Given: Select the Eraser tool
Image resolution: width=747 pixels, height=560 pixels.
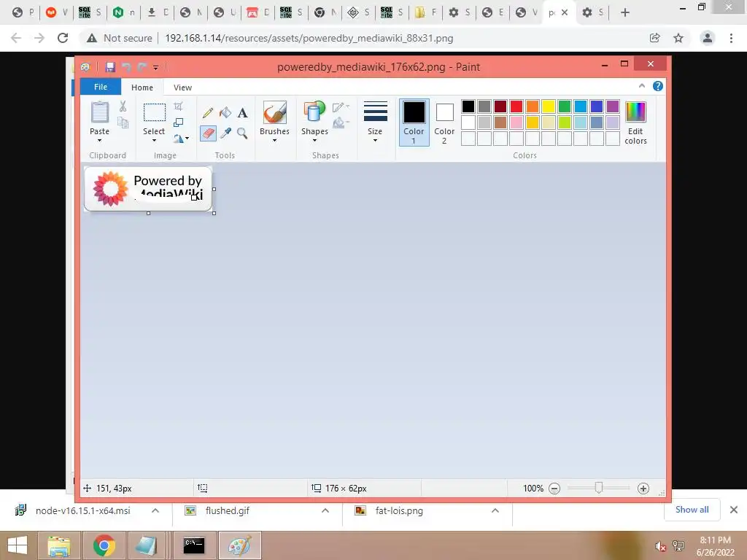Looking at the screenshot, I should pyautogui.click(x=208, y=133).
